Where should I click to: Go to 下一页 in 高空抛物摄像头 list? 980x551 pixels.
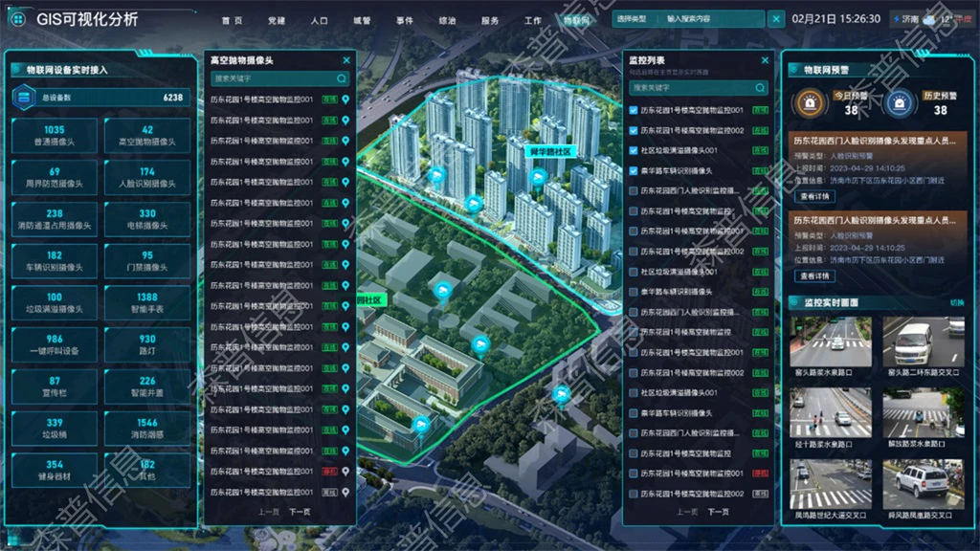[300, 512]
